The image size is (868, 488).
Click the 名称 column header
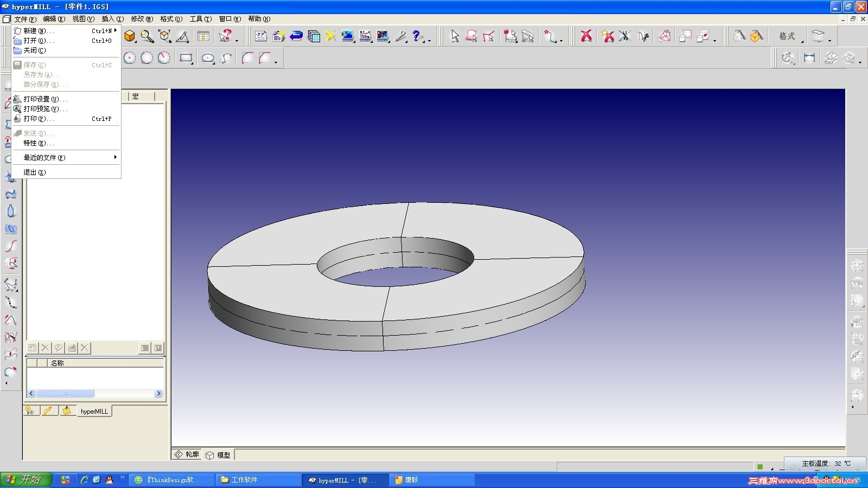[x=106, y=363]
